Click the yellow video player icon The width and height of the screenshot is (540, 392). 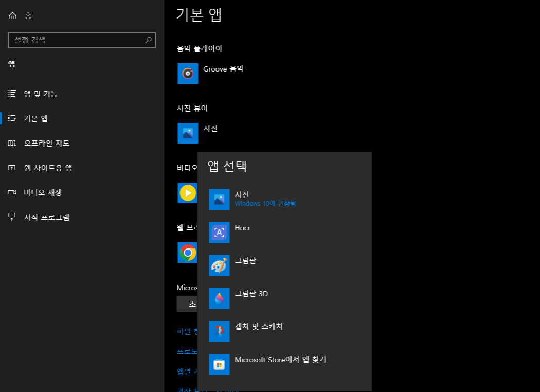(x=187, y=193)
